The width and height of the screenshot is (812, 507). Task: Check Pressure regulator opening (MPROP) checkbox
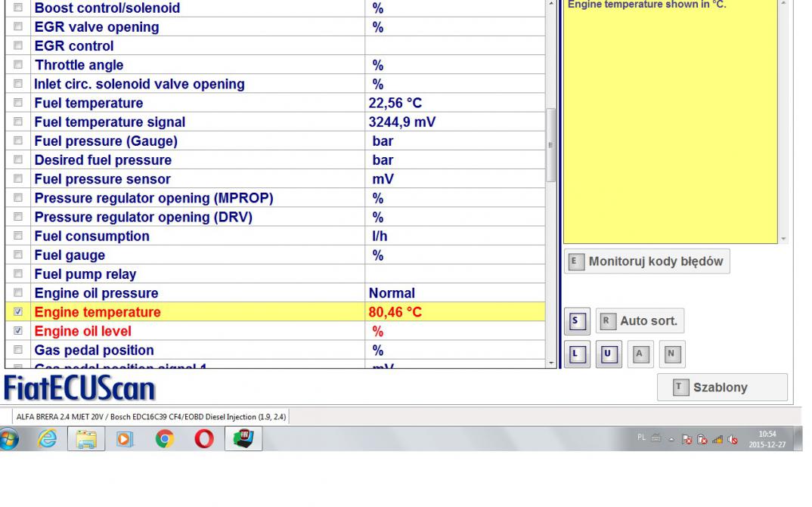[18, 198]
